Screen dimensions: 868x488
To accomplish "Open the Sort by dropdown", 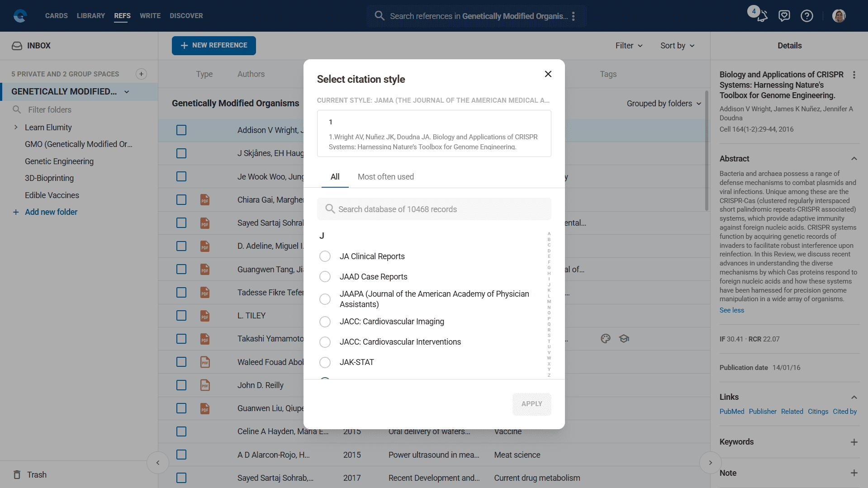I will 677,46.
